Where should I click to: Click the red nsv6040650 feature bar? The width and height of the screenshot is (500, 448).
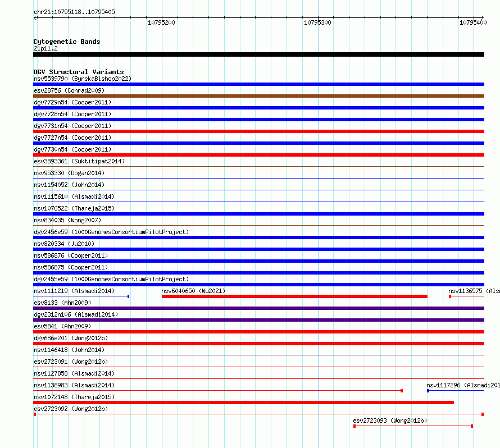pos(294,296)
